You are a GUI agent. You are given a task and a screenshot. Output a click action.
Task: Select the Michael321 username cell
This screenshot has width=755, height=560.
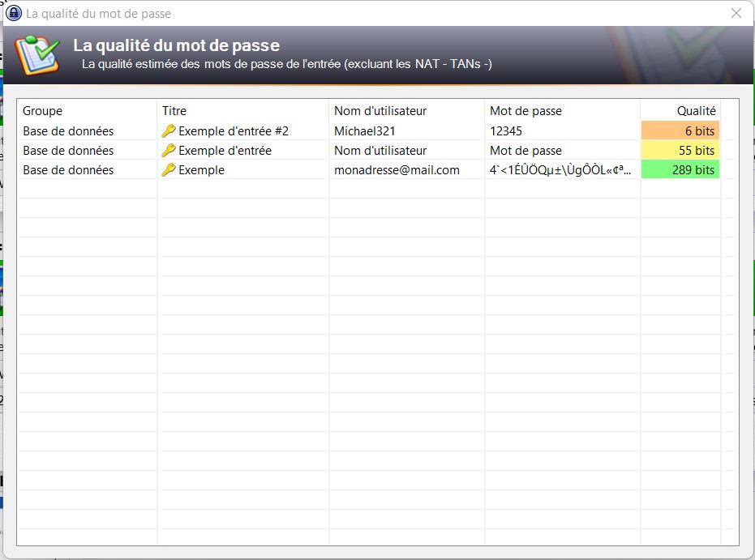pyautogui.click(x=364, y=130)
